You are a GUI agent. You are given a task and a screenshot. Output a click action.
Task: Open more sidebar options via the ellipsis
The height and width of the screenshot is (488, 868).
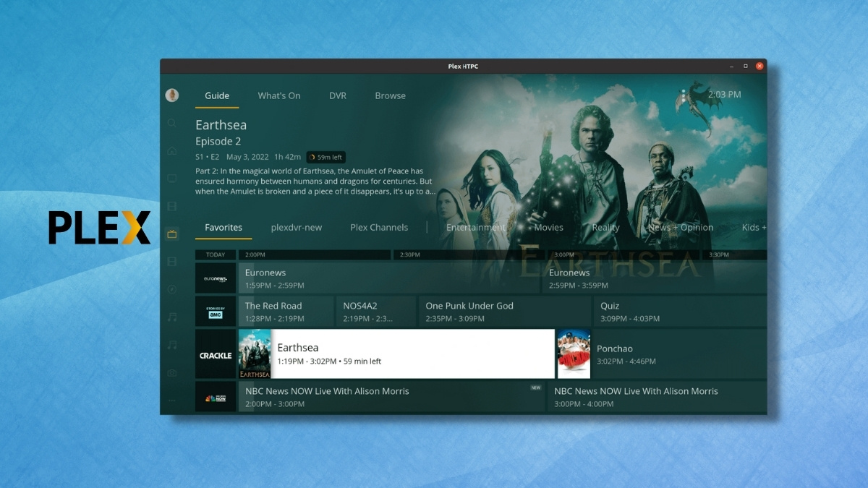[171, 400]
